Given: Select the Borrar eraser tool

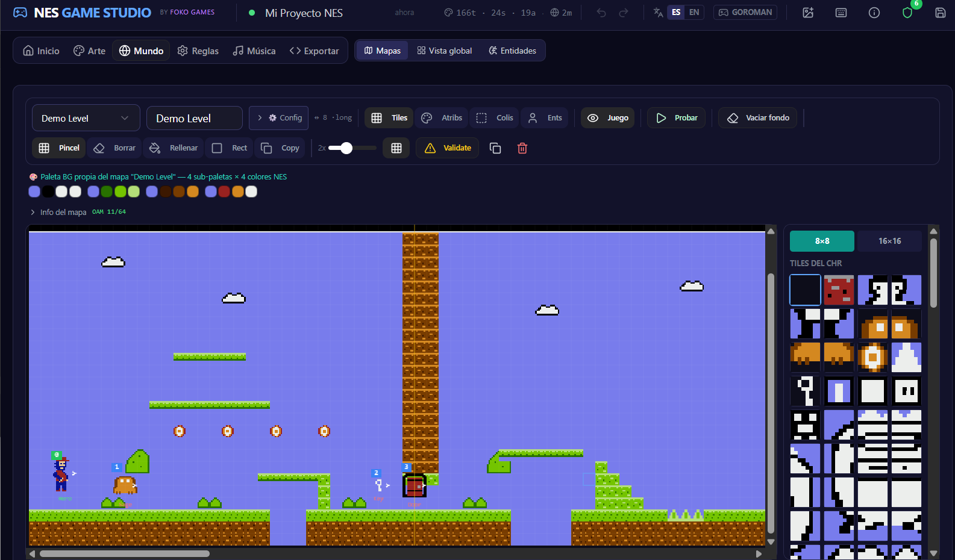Looking at the screenshot, I should click(x=114, y=148).
